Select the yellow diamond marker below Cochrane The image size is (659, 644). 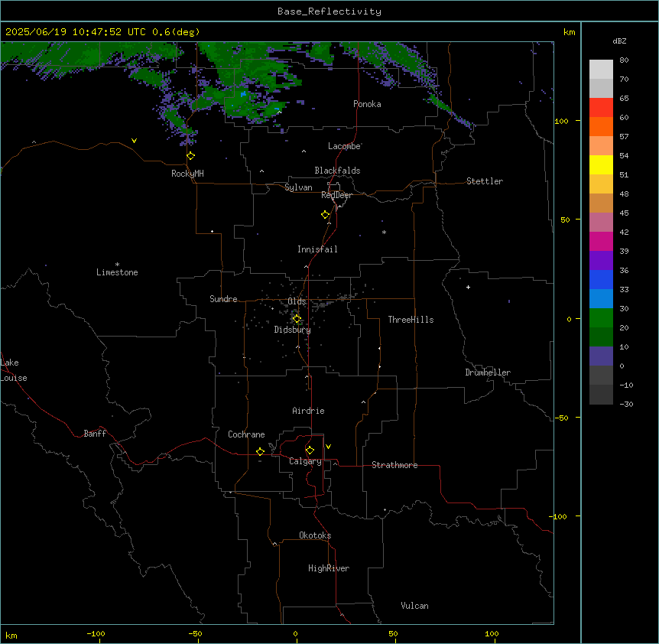[x=260, y=451]
